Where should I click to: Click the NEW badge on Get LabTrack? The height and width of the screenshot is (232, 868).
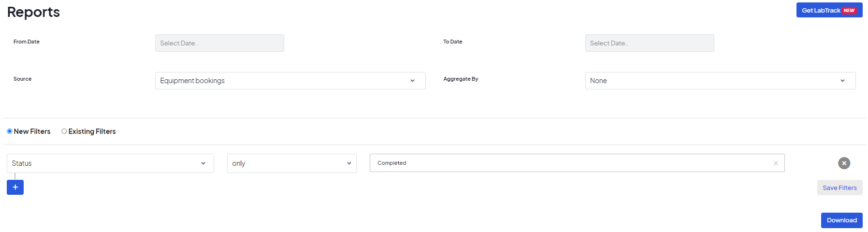(x=849, y=11)
